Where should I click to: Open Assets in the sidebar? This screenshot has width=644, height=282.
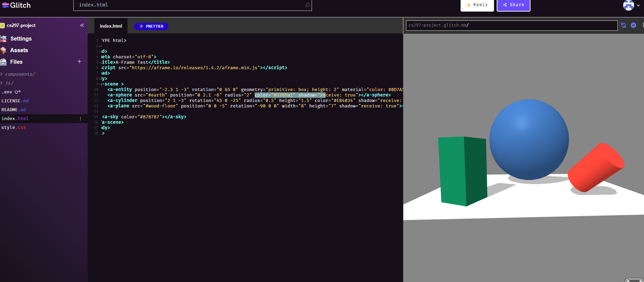[x=19, y=50]
